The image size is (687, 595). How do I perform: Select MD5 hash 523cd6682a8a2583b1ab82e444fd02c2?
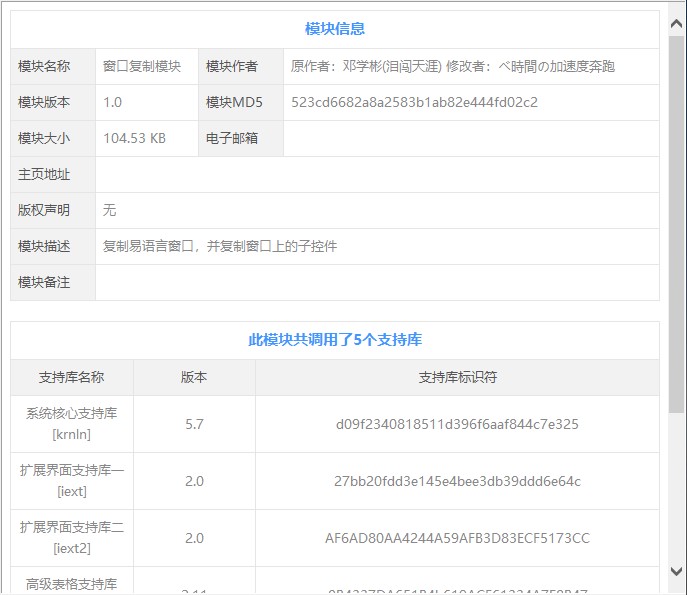click(x=414, y=103)
